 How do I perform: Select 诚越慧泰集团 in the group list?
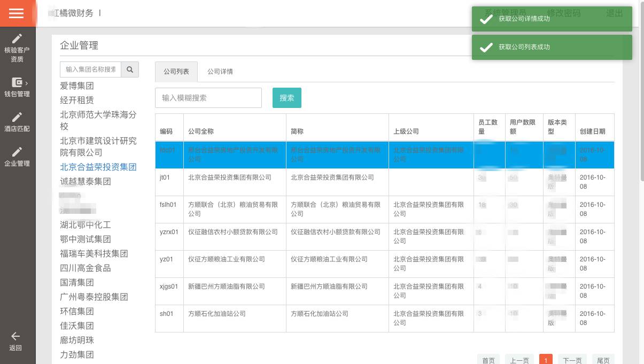click(x=86, y=181)
